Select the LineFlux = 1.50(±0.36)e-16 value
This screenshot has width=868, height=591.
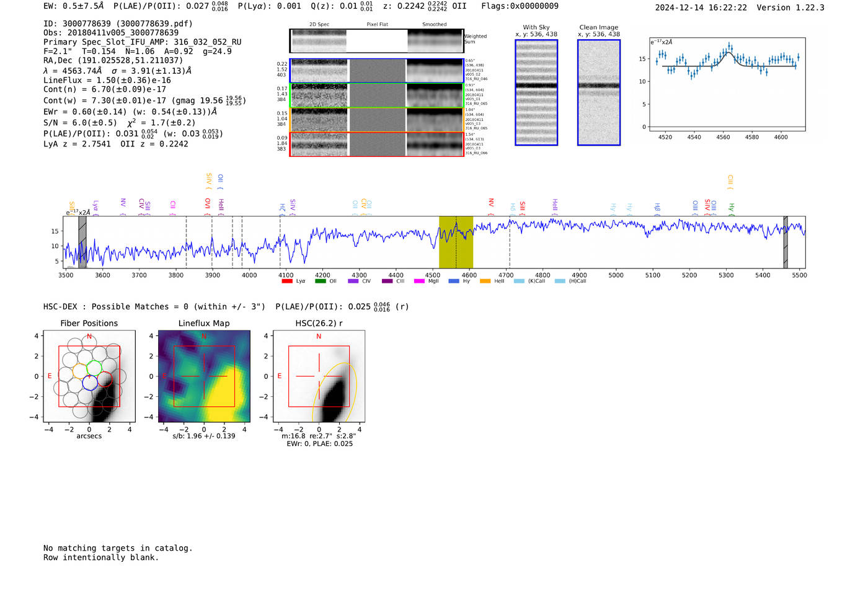[107, 80]
